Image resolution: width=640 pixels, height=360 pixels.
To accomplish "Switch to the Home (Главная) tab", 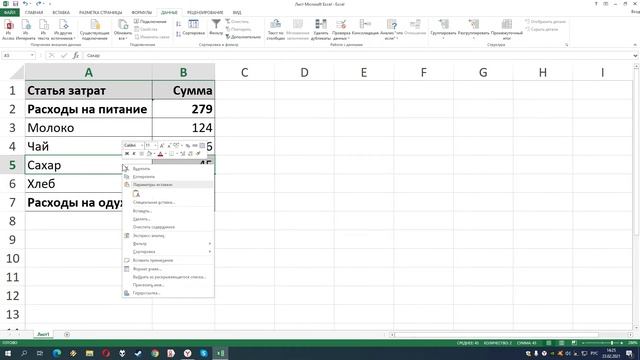I will coord(34,12).
